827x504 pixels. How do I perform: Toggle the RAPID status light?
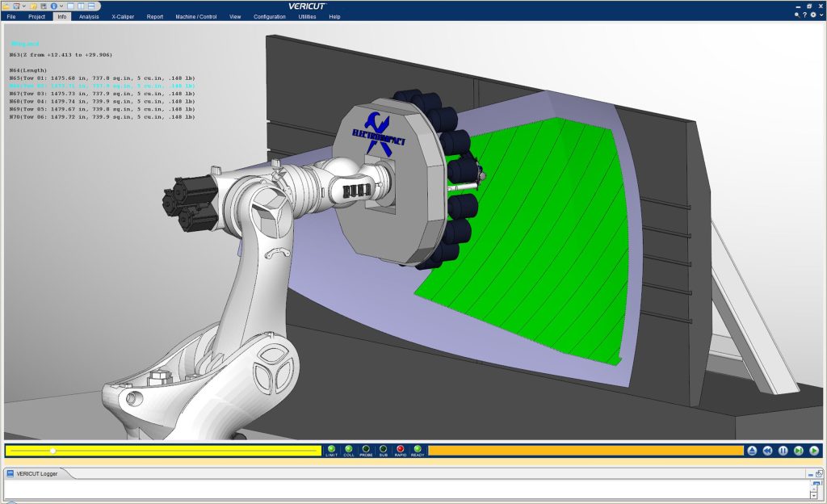pos(400,450)
